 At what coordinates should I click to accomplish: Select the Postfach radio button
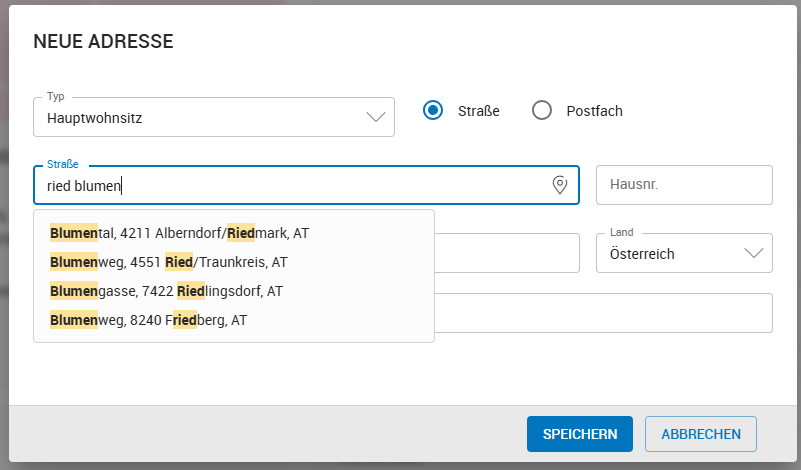pos(542,110)
